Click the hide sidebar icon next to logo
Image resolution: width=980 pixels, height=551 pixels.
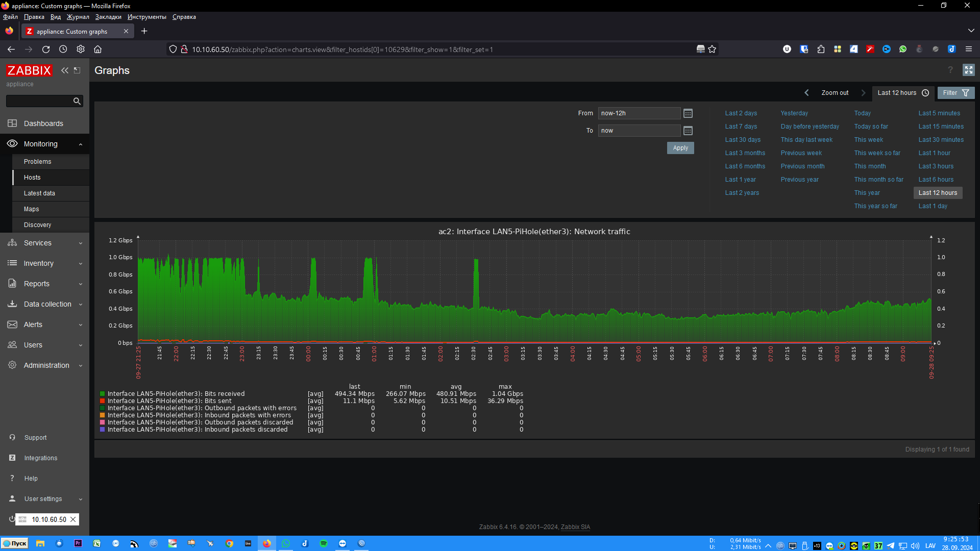77,70
